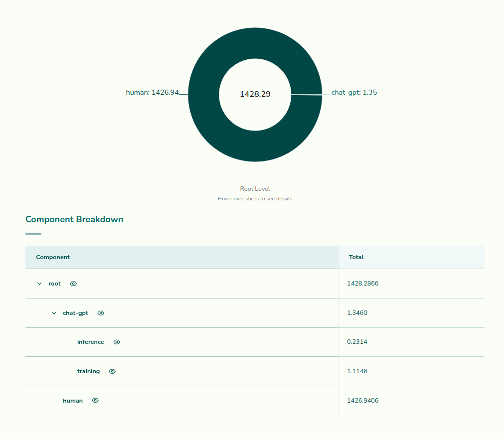Toggle visibility eye for training row
The width and height of the screenshot is (504, 439).
[x=112, y=372]
